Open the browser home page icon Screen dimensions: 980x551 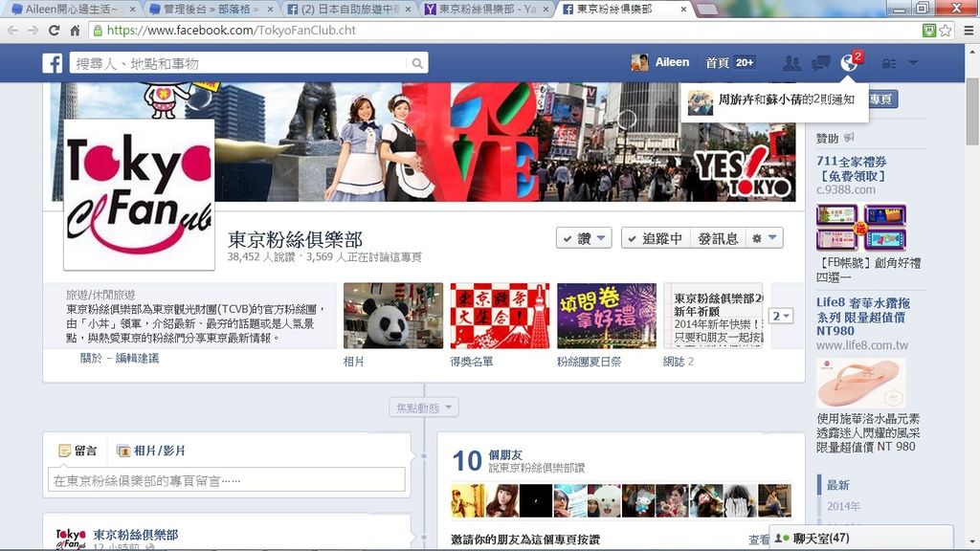[75, 30]
